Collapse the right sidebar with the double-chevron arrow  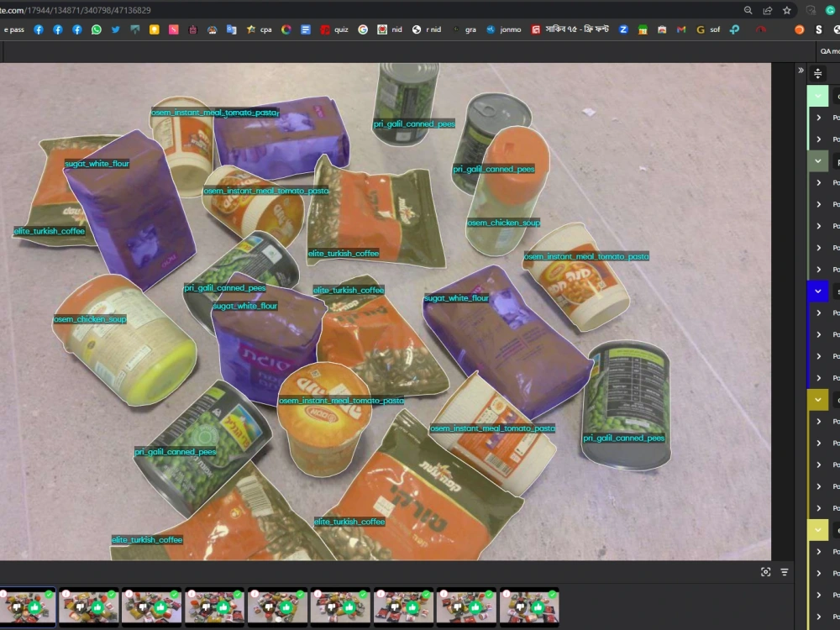pos(801,70)
